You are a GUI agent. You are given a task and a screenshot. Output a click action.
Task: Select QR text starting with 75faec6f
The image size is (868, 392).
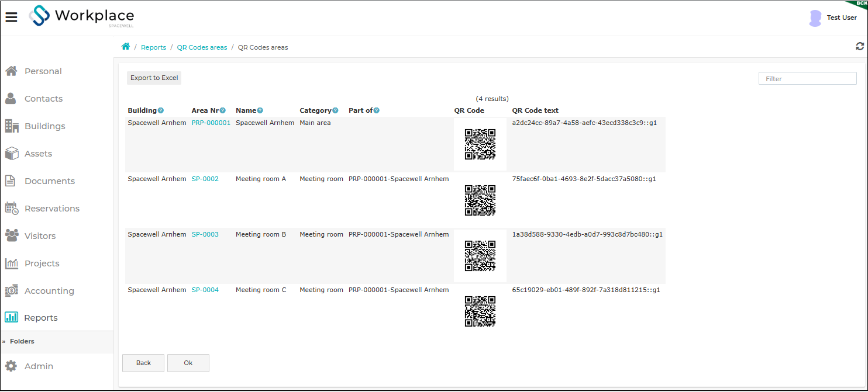pos(584,179)
